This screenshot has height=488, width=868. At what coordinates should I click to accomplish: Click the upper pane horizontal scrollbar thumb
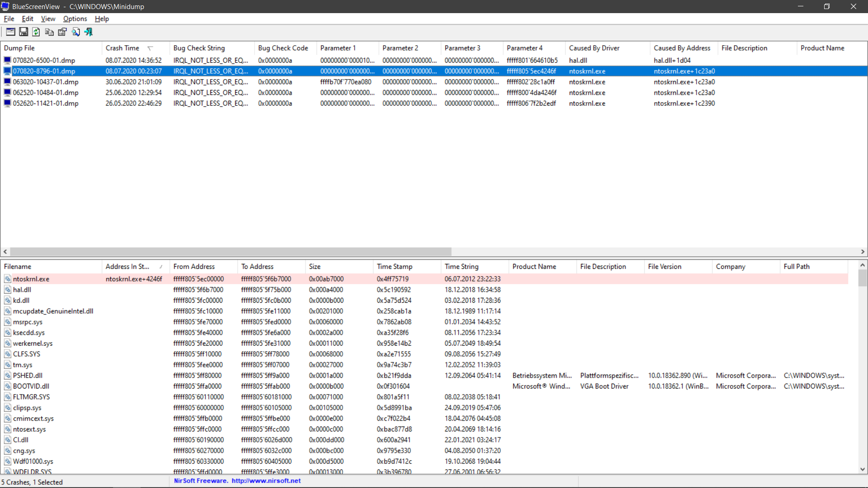coord(231,252)
